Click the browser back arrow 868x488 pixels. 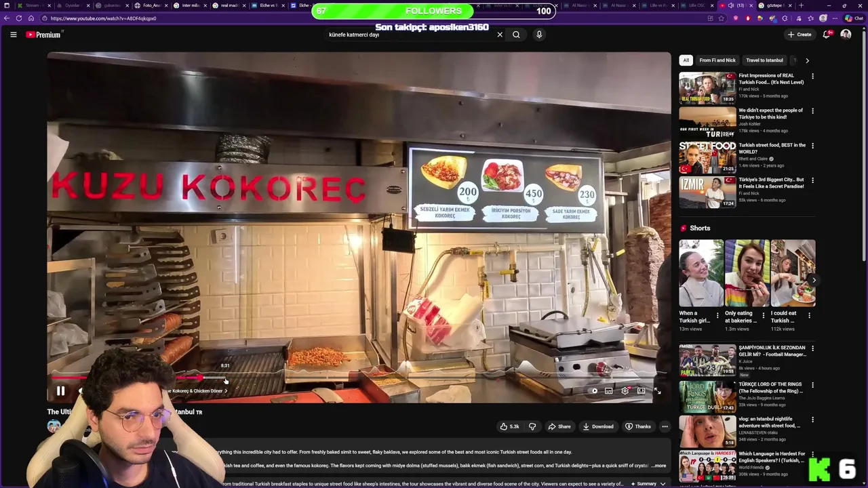pyautogui.click(x=7, y=18)
